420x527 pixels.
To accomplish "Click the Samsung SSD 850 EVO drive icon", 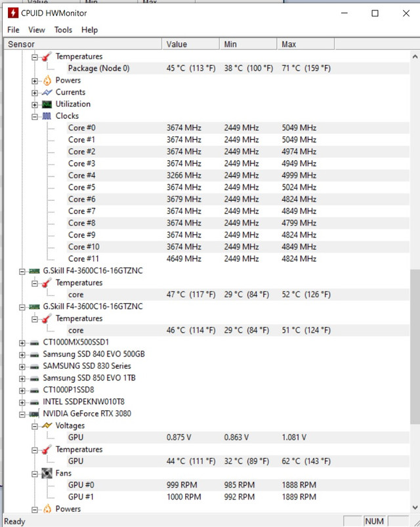I will [x=34, y=378].
